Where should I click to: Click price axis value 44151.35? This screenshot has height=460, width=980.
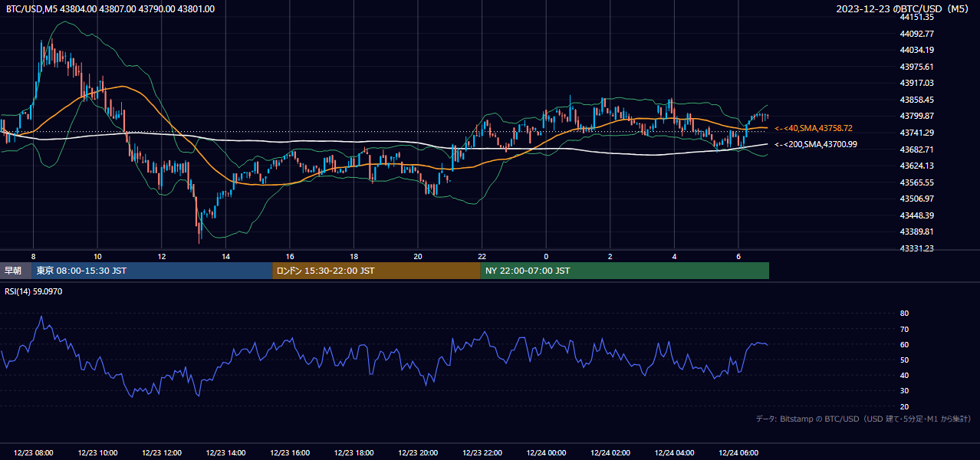[x=916, y=17]
